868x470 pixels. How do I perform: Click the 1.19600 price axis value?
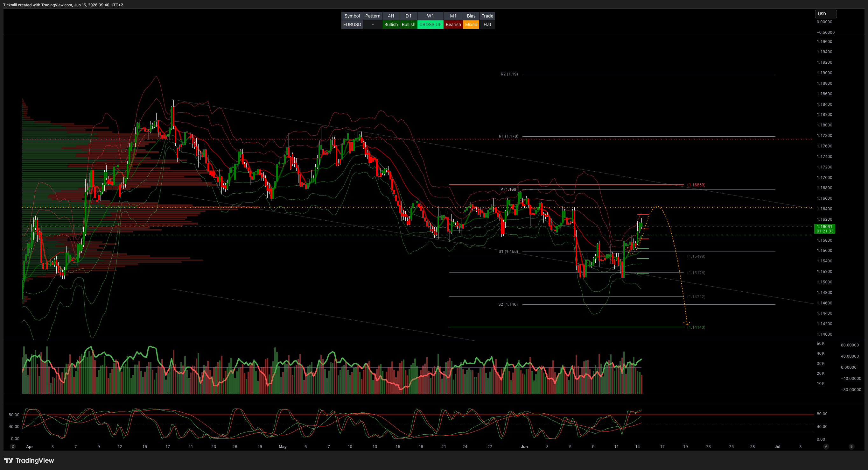[x=824, y=42]
